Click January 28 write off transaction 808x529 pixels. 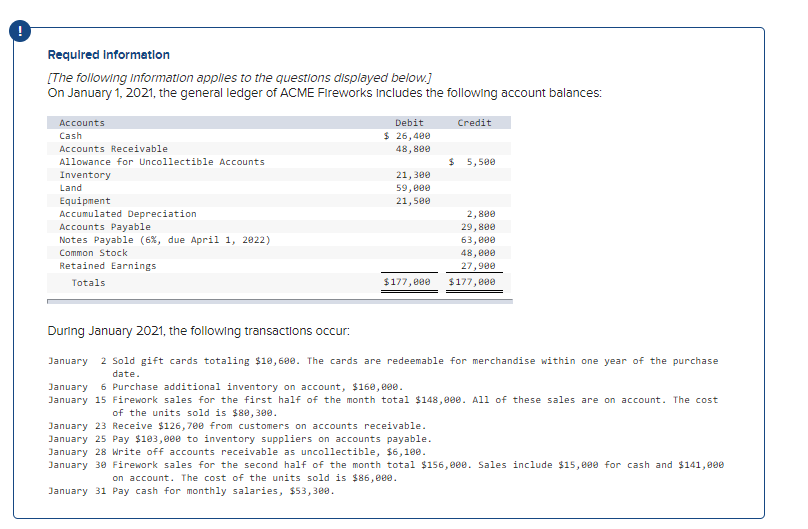coord(238,452)
